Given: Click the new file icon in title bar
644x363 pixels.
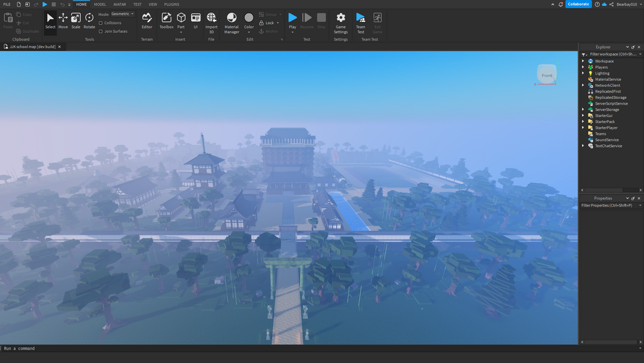Looking at the screenshot, I should point(19,4).
